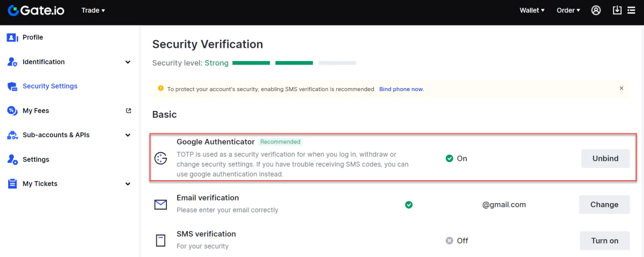Click the Bind phone now link
The width and height of the screenshot is (644, 257).
pyautogui.click(x=401, y=89)
